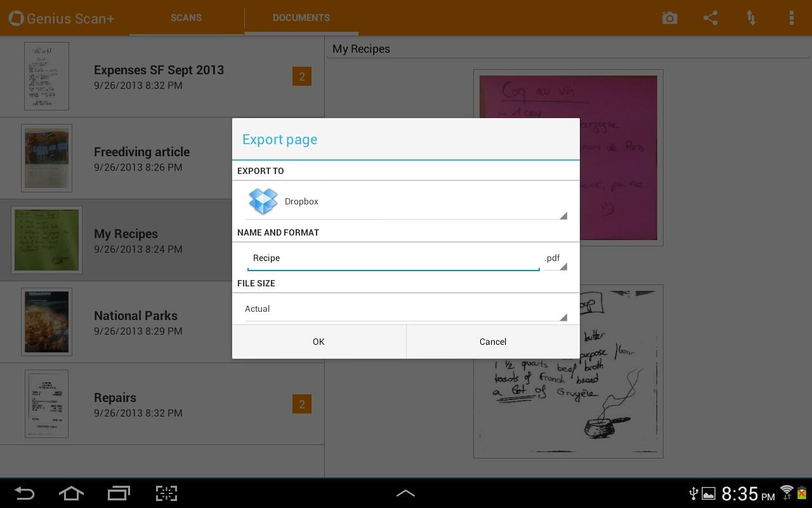The width and height of the screenshot is (812, 508).
Task: Open the .pdf format dropdown
Action: [555, 258]
